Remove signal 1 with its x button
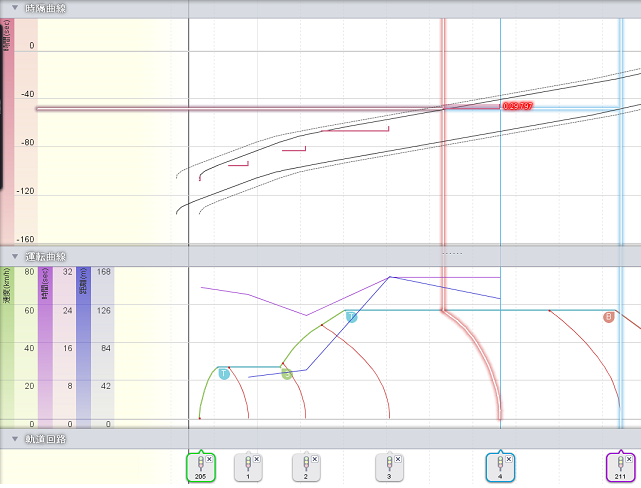Image resolution: width=641 pixels, height=488 pixels. (257, 459)
